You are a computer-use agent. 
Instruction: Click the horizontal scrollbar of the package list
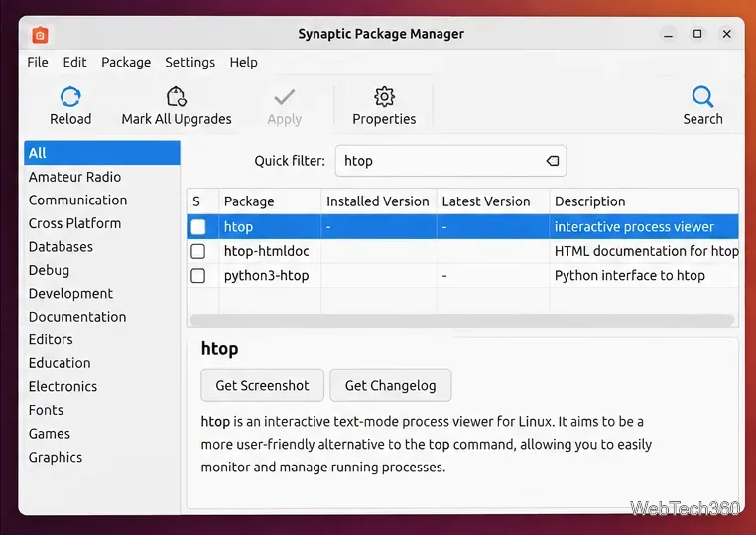click(462, 320)
